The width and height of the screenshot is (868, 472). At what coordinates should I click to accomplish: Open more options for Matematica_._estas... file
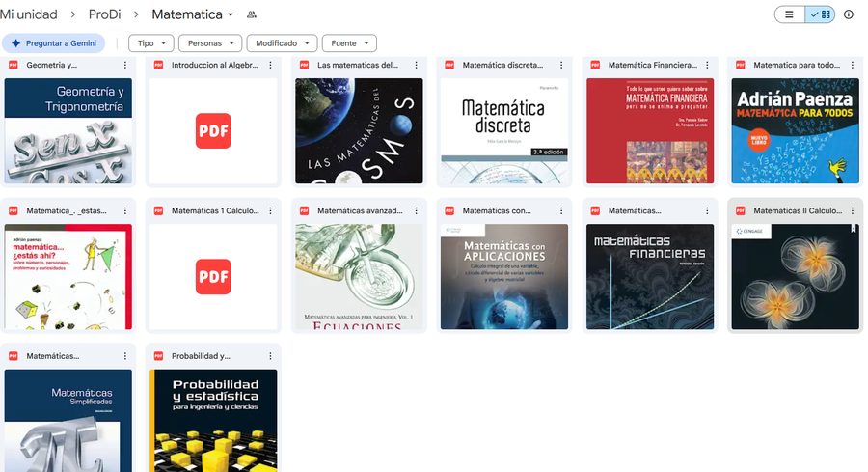point(125,210)
